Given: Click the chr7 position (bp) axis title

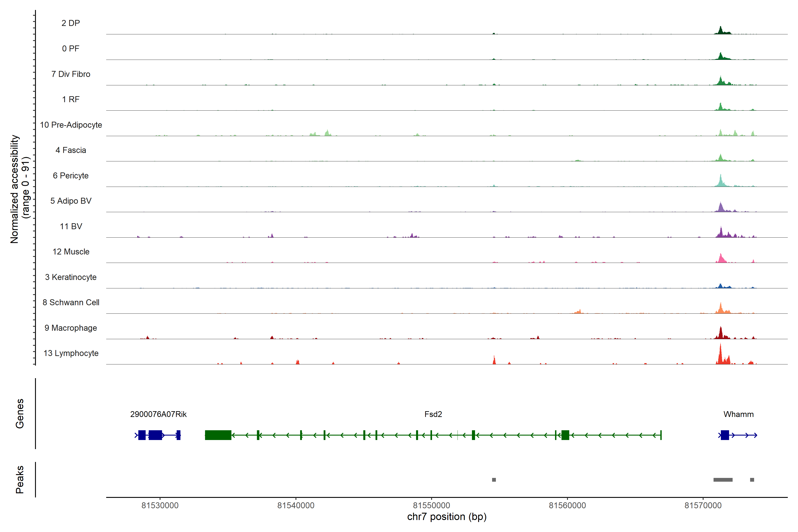Looking at the screenshot, I should [x=446, y=517].
